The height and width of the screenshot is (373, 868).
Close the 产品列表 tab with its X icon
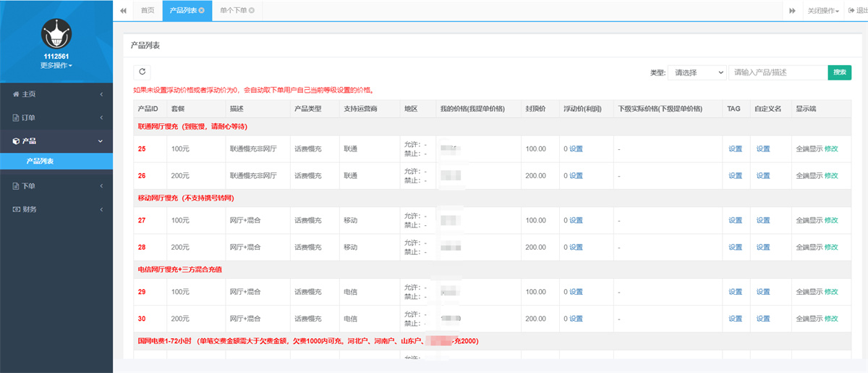point(201,10)
